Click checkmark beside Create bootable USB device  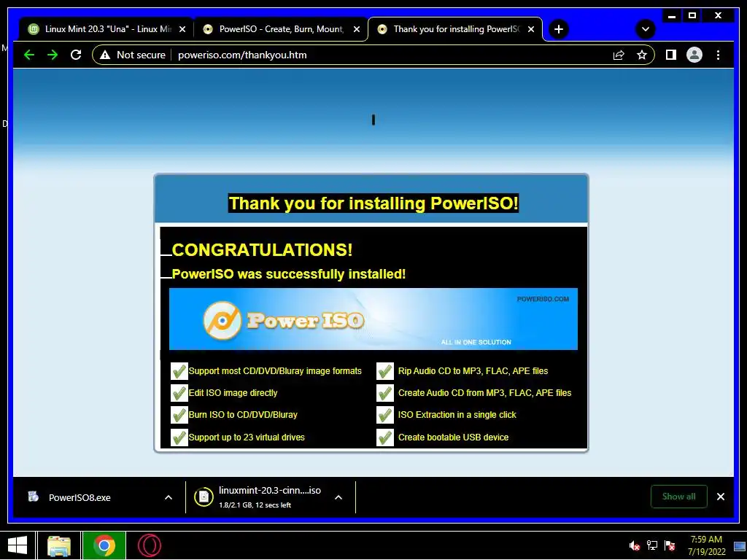point(385,437)
